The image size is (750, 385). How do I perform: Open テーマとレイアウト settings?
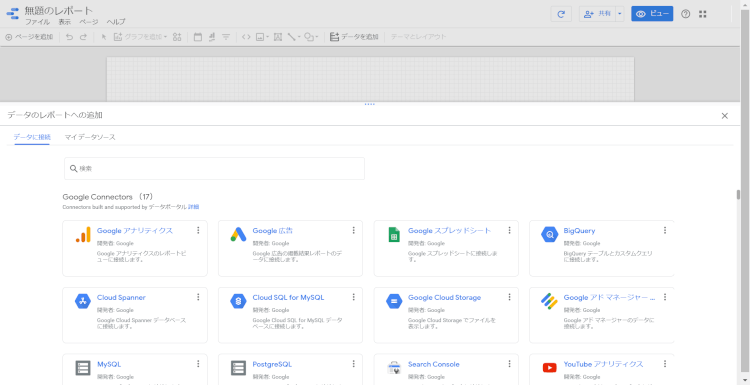point(419,37)
